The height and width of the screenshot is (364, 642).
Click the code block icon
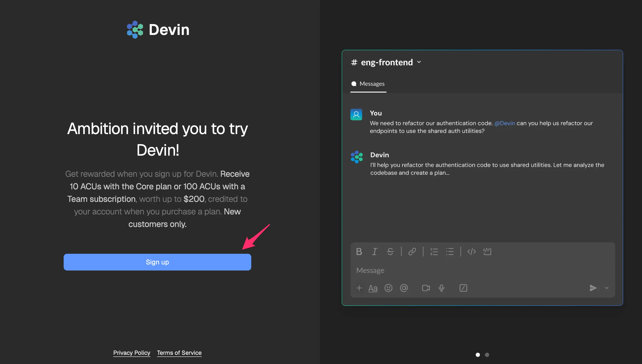[x=487, y=251]
